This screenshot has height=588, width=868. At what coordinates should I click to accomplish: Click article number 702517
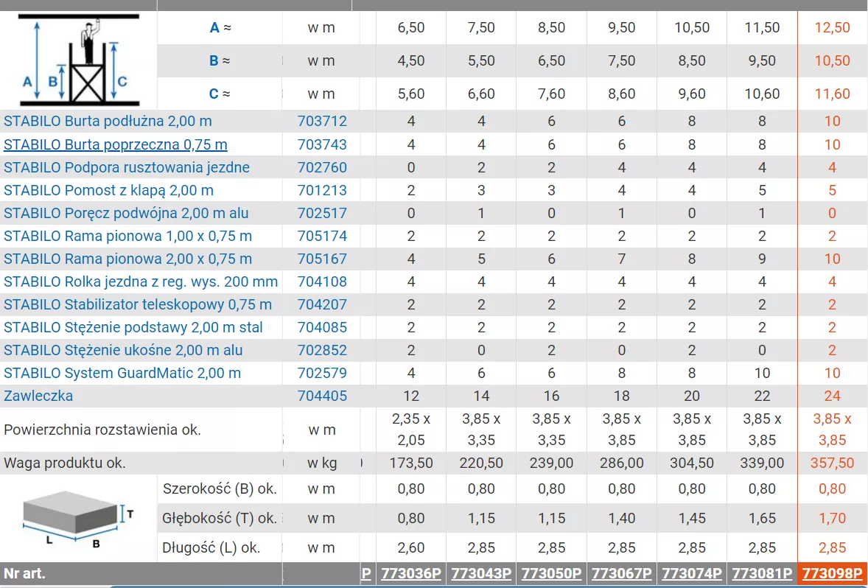pyautogui.click(x=322, y=213)
